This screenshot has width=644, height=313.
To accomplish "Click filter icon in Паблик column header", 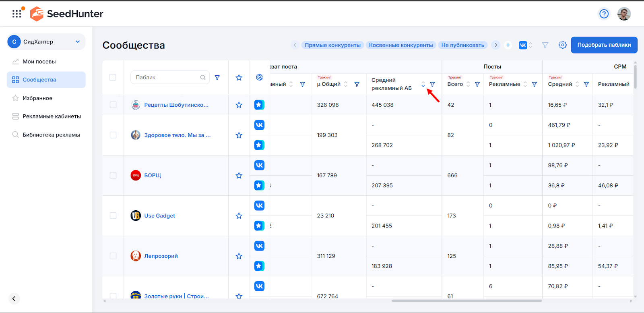I will pos(217,77).
